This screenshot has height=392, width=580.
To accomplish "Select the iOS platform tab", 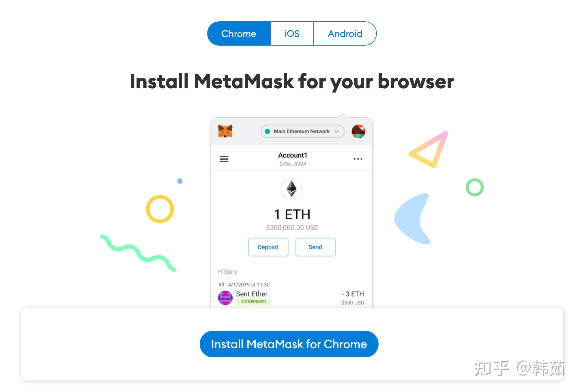I will pyautogui.click(x=291, y=33).
